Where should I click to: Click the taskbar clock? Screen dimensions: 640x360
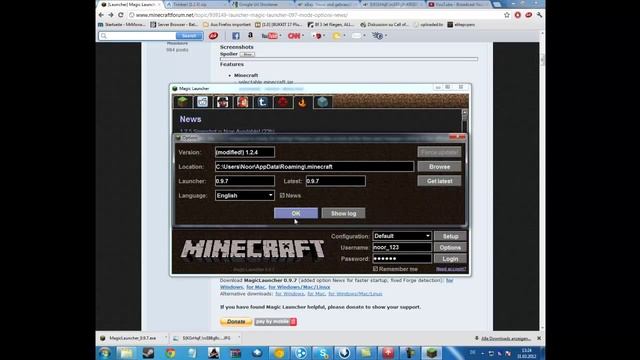[x=527, y=353]
